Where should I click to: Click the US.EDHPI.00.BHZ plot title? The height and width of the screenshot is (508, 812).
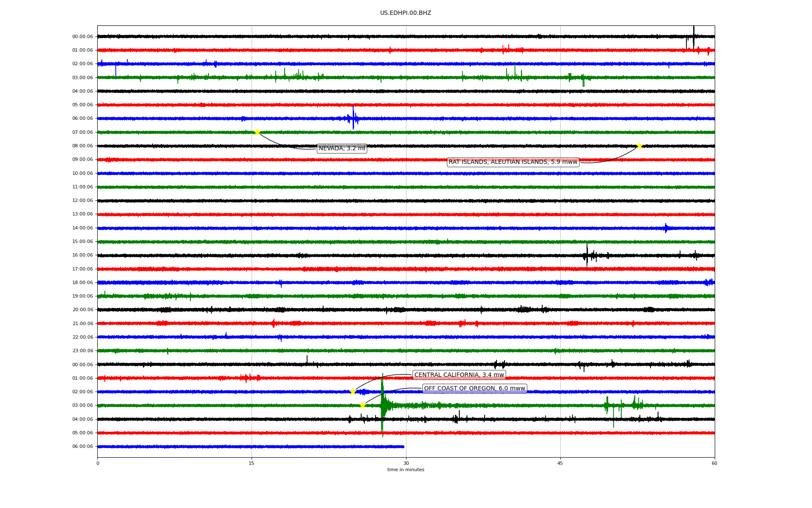pos(405,13)
